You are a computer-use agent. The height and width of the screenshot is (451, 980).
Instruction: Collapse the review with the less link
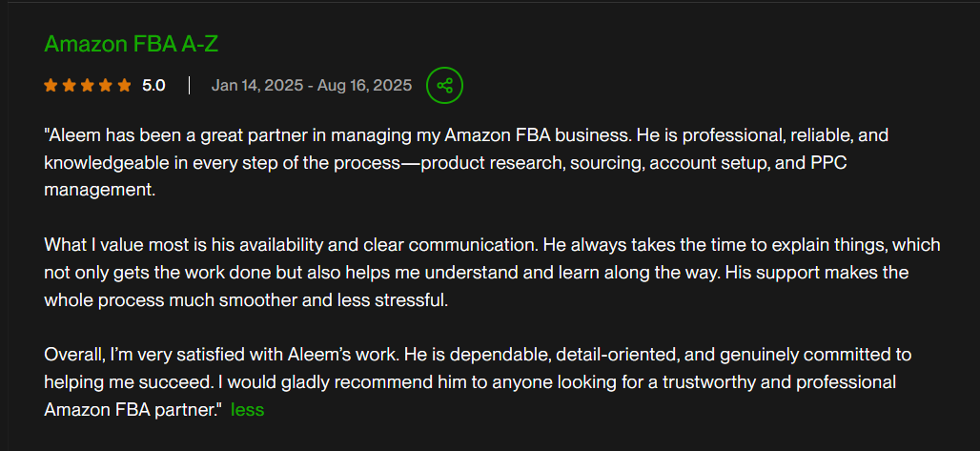(247, 409)
